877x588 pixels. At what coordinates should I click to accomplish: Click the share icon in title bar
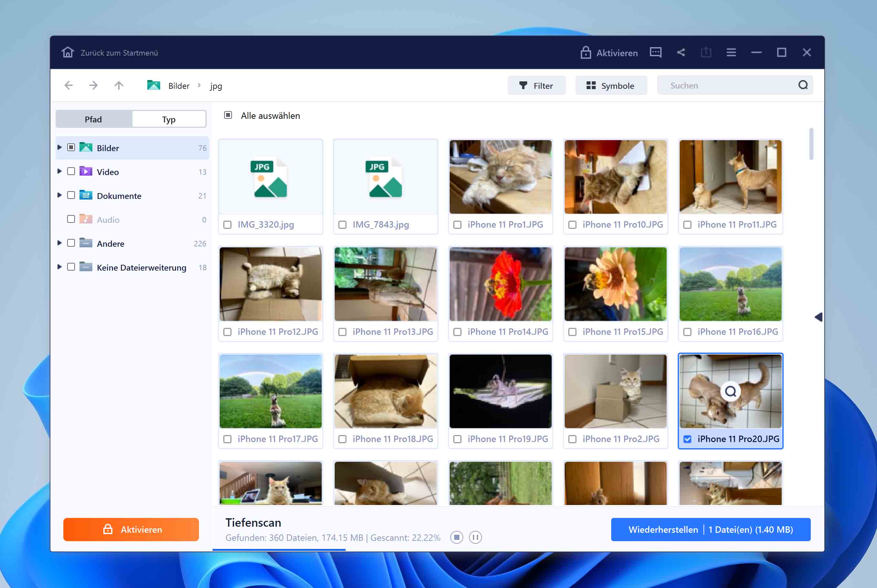tap(681, 52)
